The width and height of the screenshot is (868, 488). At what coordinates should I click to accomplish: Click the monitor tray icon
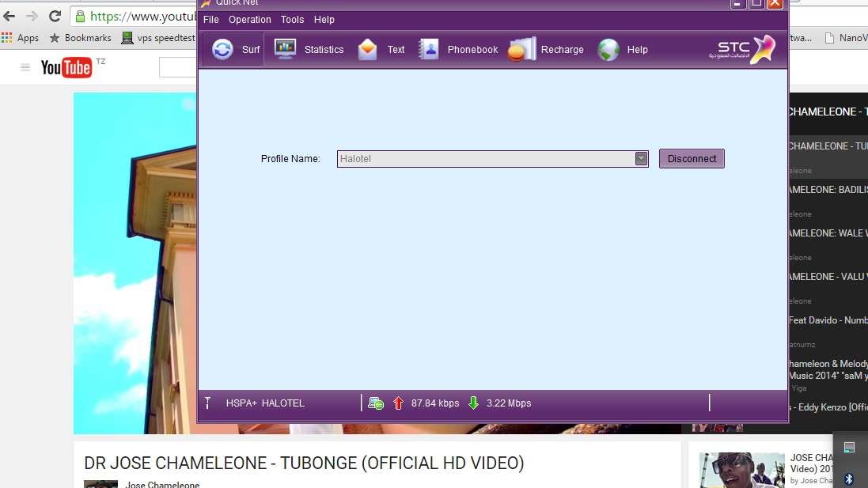[849, 447]
